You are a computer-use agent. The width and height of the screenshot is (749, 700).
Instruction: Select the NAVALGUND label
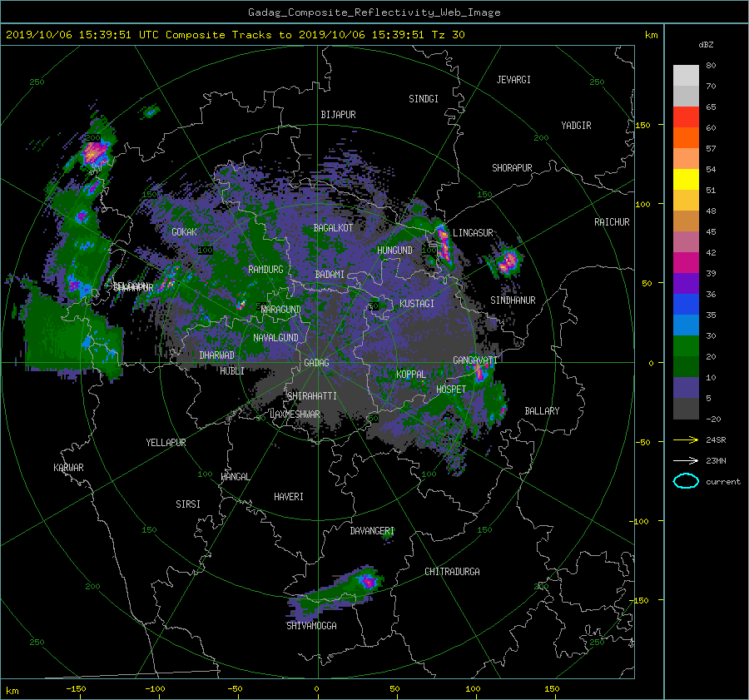tap(275, 338)
